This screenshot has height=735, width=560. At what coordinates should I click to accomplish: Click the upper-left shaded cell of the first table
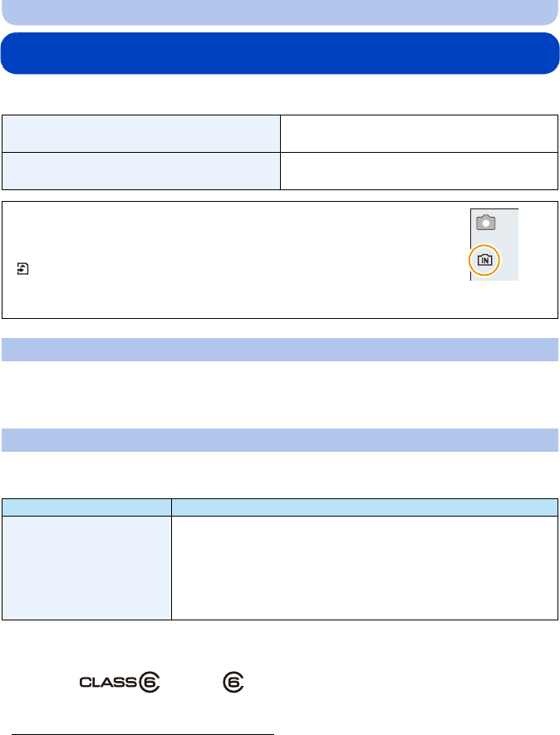pyautogui.click(x=140, y=134)
